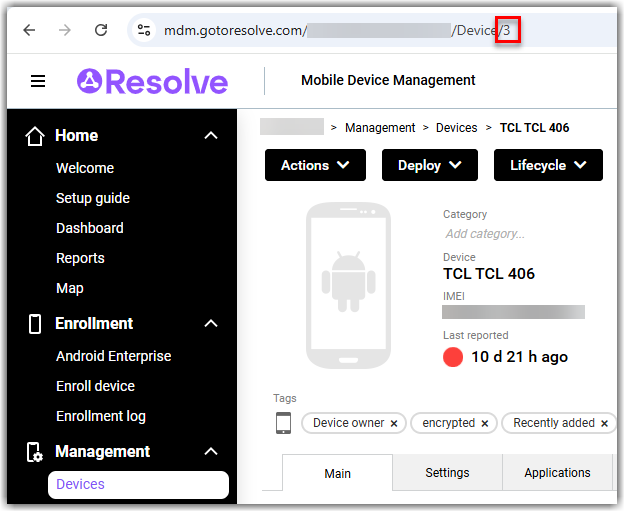This screenshot has width=625, height=512.
Task: Open the Actions dropdown
Action: (x=315, y=165)
